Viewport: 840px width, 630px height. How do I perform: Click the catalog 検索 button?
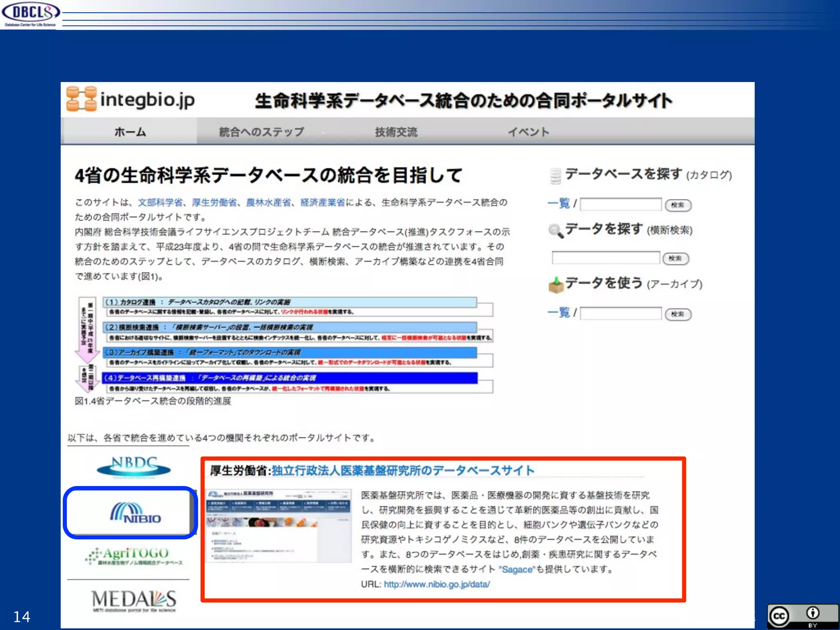pyautogui.click(x=678, y=205)
